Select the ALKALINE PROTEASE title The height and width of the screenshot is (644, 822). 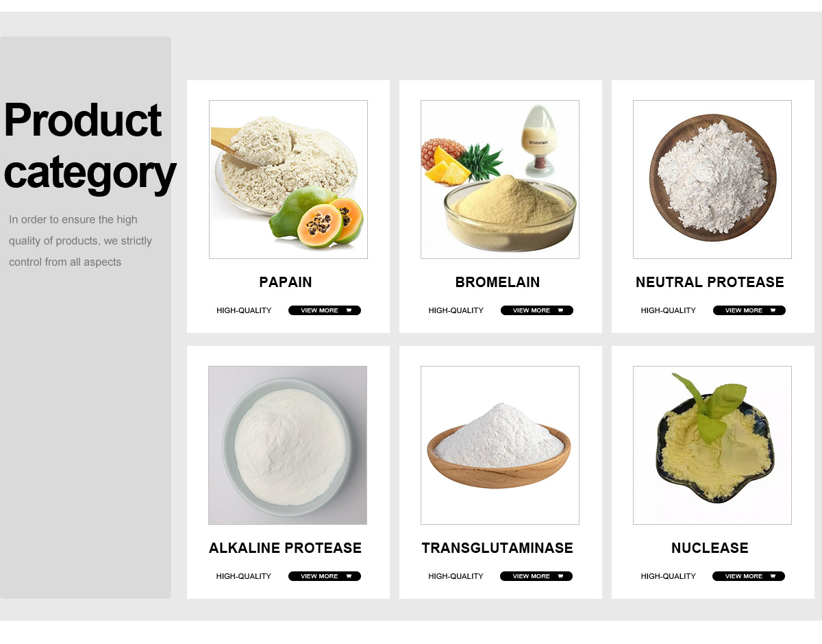[285, 548]
